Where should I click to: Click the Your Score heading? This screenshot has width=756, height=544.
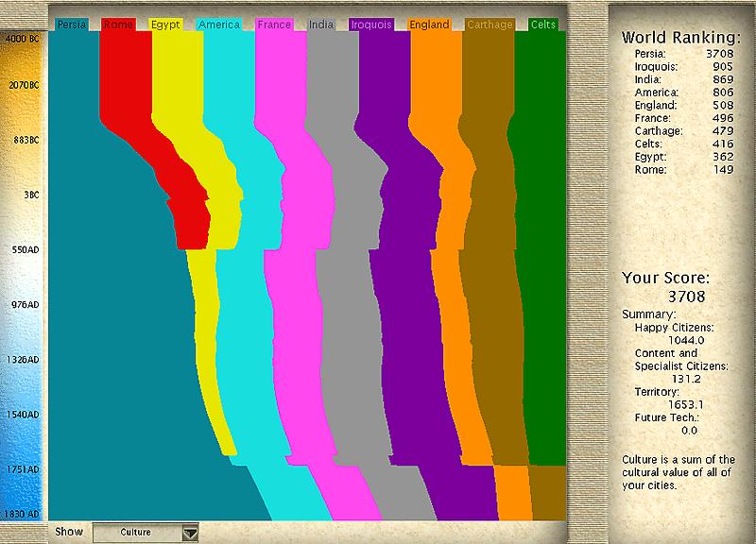pos(665,278)
